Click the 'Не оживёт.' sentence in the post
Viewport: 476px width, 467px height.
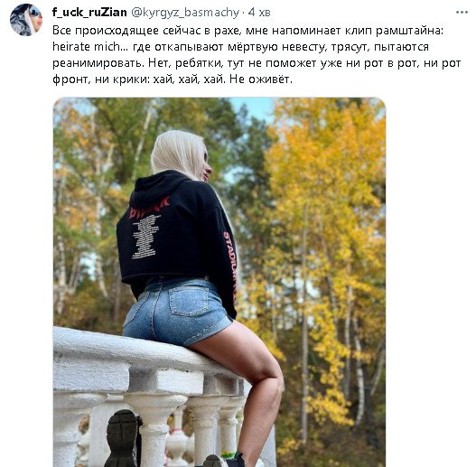coord(261,79)
